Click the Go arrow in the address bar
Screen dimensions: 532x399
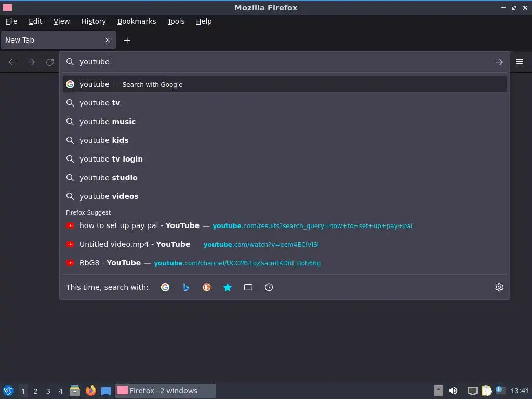[499, 62]
